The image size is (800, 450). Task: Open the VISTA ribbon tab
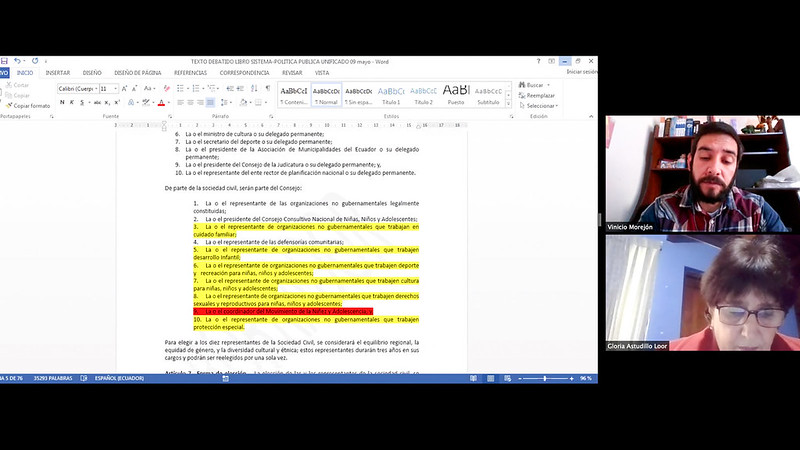coord(322,73)
